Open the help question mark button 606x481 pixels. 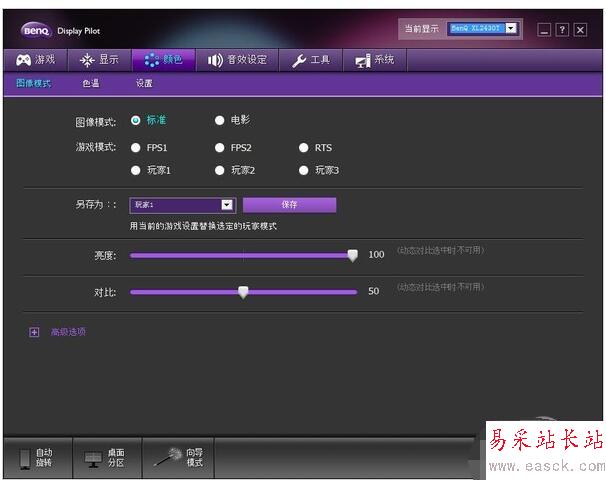tap(562, 30)
